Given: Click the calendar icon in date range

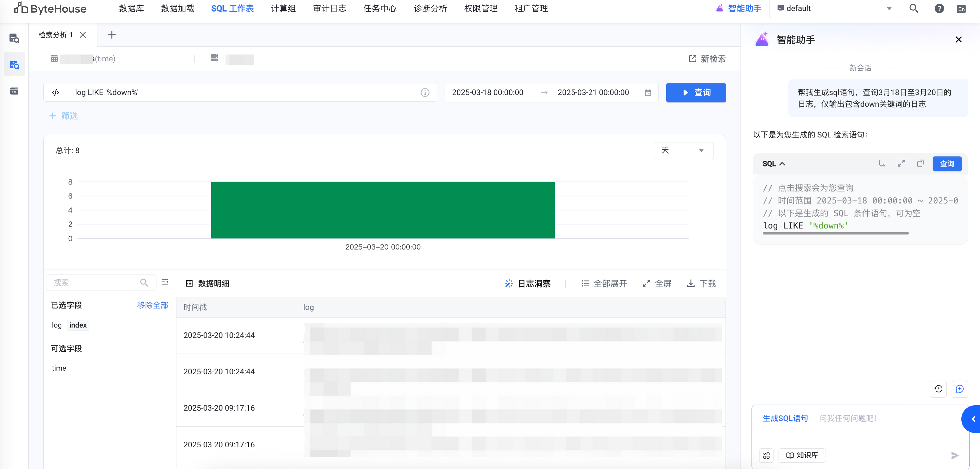Looking at the screenshot, I should (x=648, y=92).
